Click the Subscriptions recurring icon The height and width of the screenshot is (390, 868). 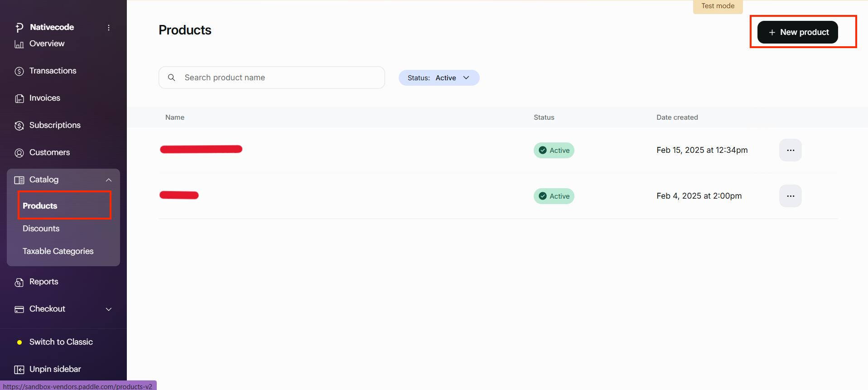[19, 126]
